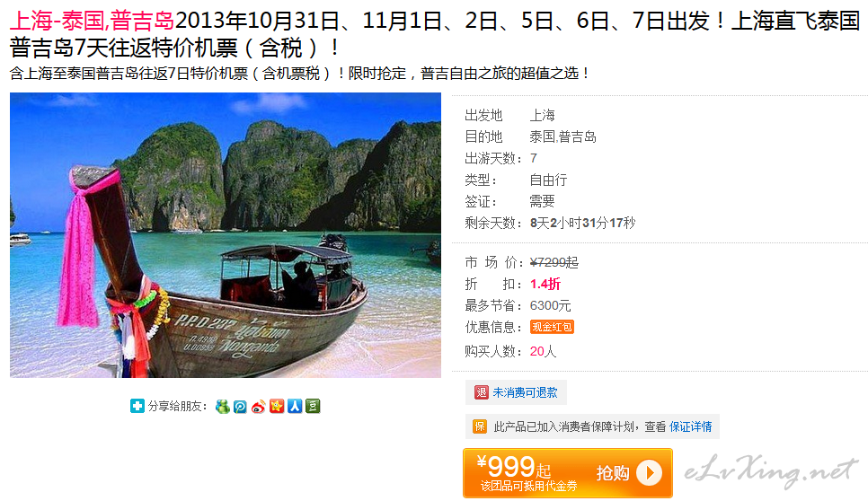Share to Douban green icon

click(313, 407)
